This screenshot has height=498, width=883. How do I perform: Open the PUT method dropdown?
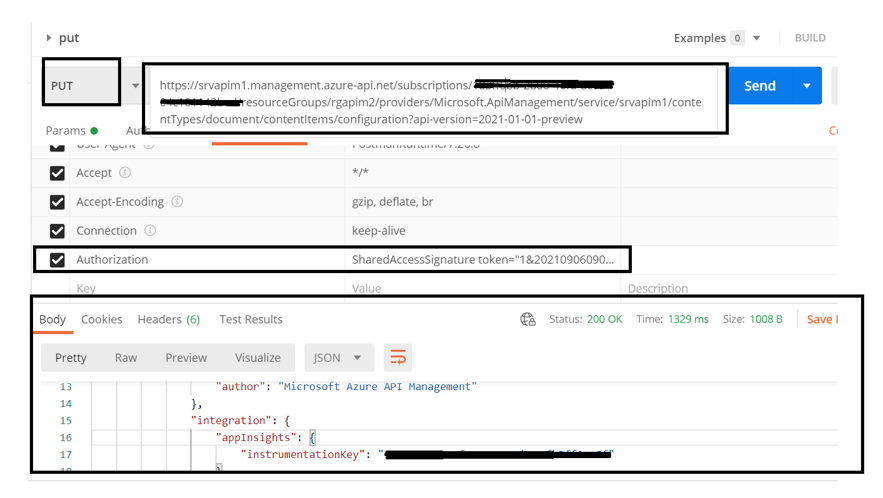pos(135,86)
